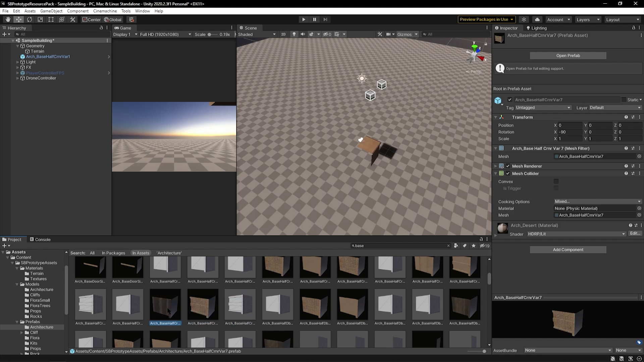Screen dimensions: 644x362
Task: Start Play mode
Action: pyautogui.click(x=304, y=19)
